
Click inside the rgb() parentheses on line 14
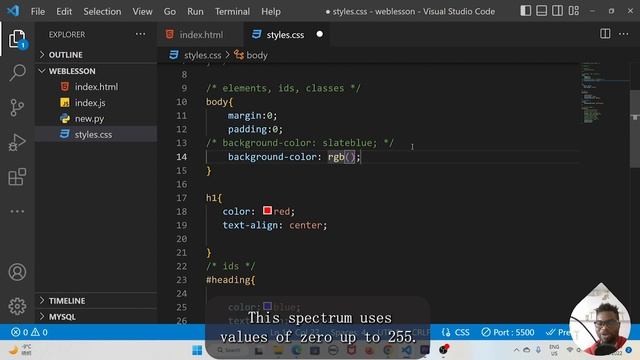click(350, 157)
